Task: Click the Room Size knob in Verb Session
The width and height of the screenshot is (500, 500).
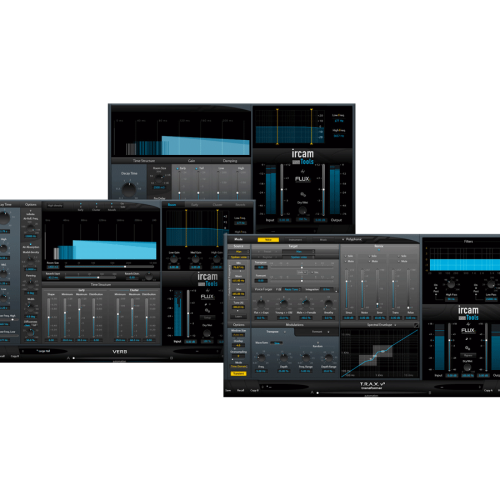Action: pos(159,177)
